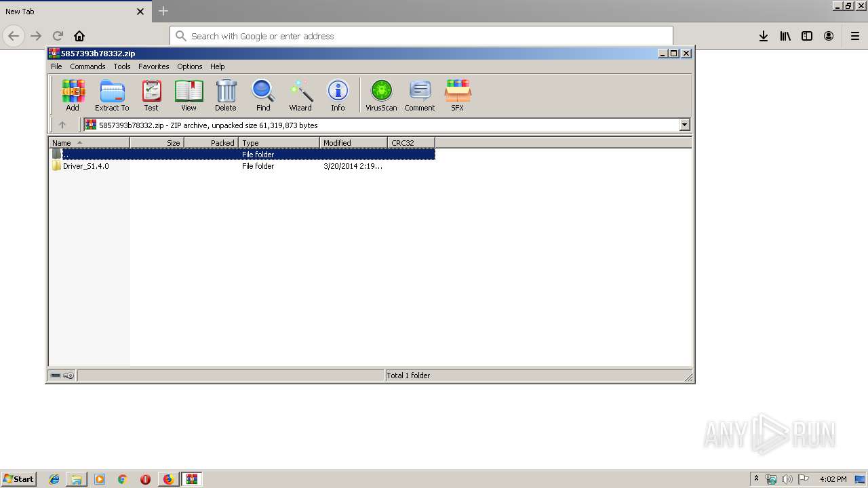Viewport: 868px width, 488px height.
Task: Go to Firefox home page
Action: (x=79, y=36)
